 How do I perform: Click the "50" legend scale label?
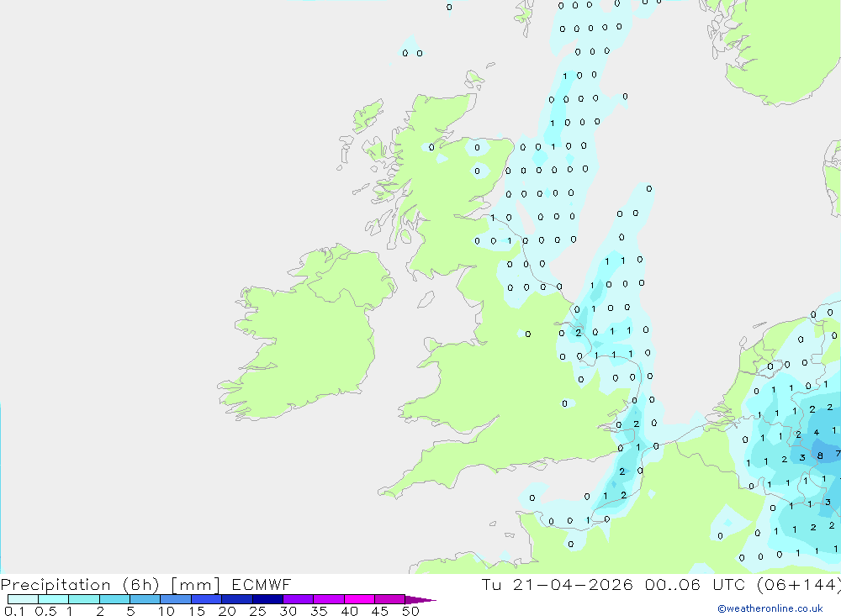pyautogui.click(x=410, y=611)
